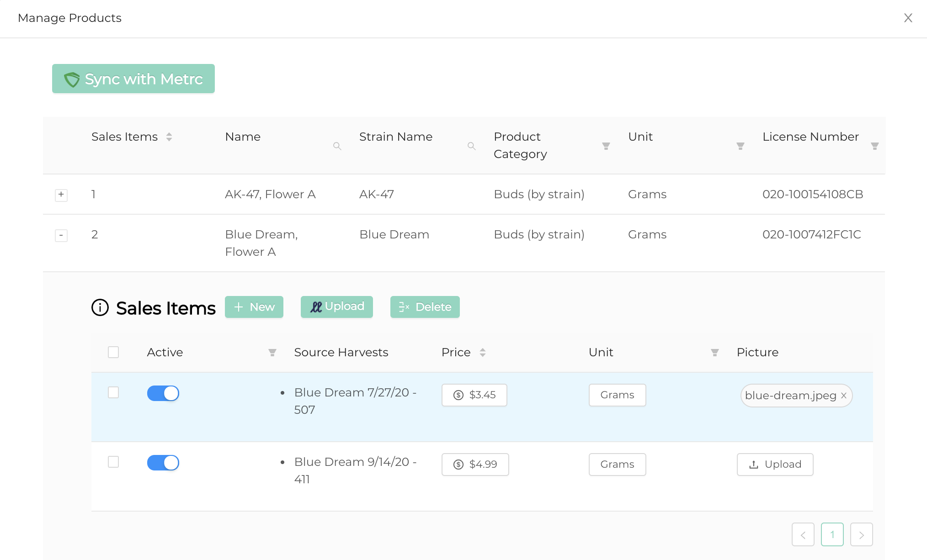Open the Active column filter

click(272, 352)
